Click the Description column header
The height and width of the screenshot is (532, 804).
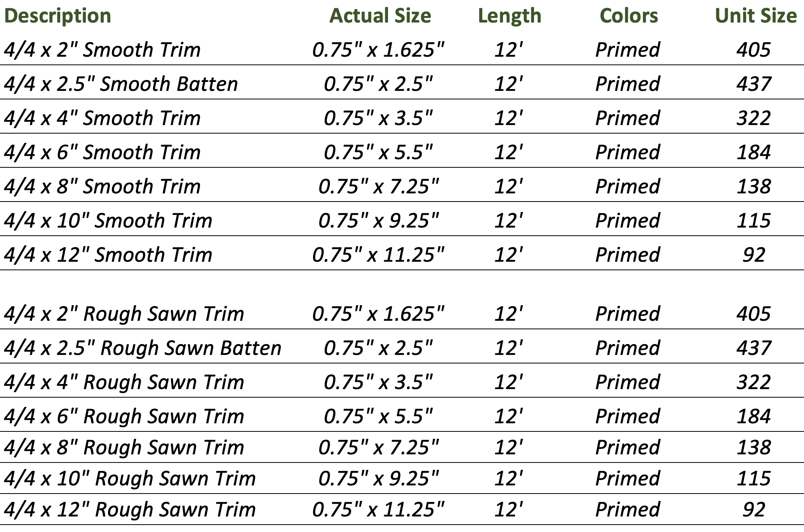pos(57,16)
